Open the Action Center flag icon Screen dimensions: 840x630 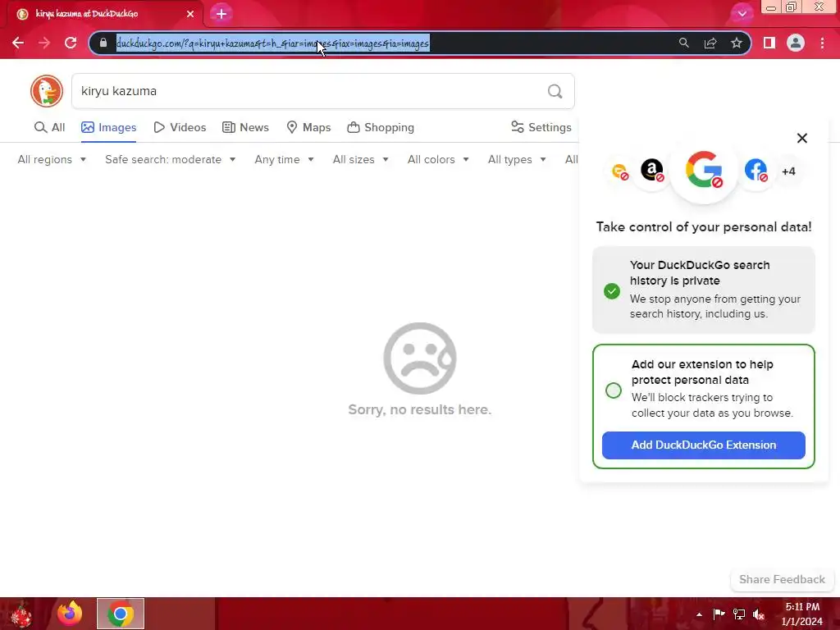click(x=719, y=614)
